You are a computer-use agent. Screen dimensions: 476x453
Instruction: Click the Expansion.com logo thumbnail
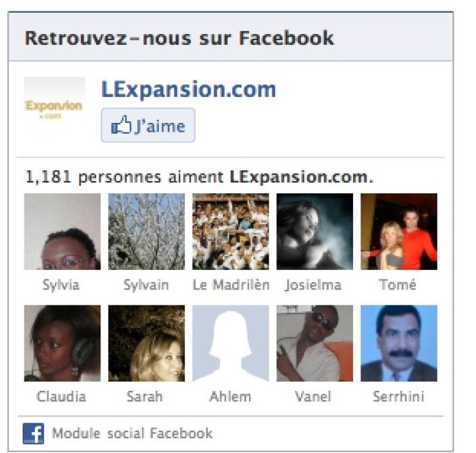[x=55, y=107]
